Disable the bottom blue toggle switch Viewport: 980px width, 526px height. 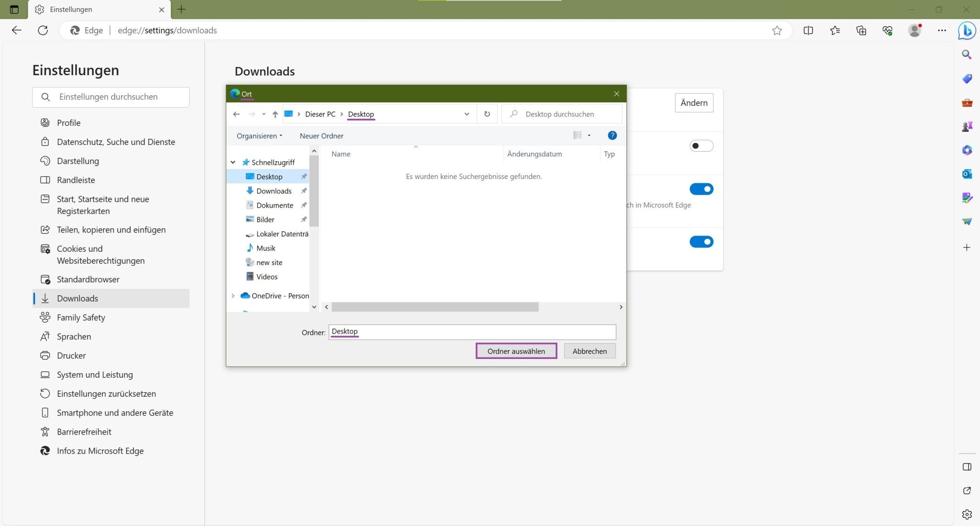coord(701,242)
